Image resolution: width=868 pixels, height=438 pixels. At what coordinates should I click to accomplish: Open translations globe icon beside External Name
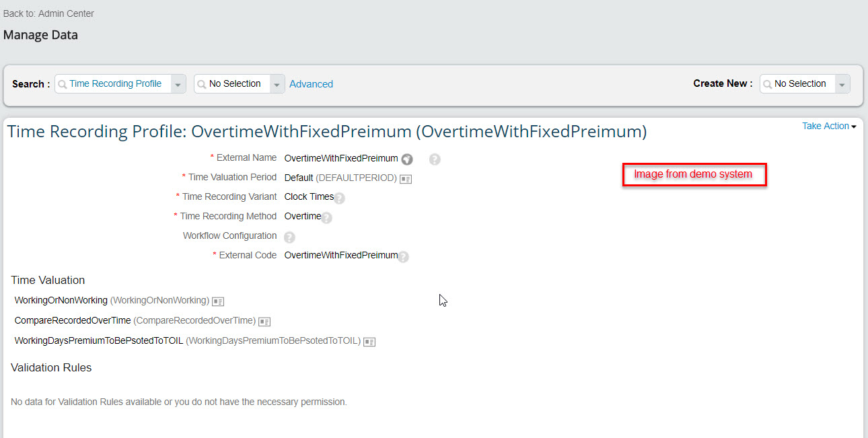[407, 159]
